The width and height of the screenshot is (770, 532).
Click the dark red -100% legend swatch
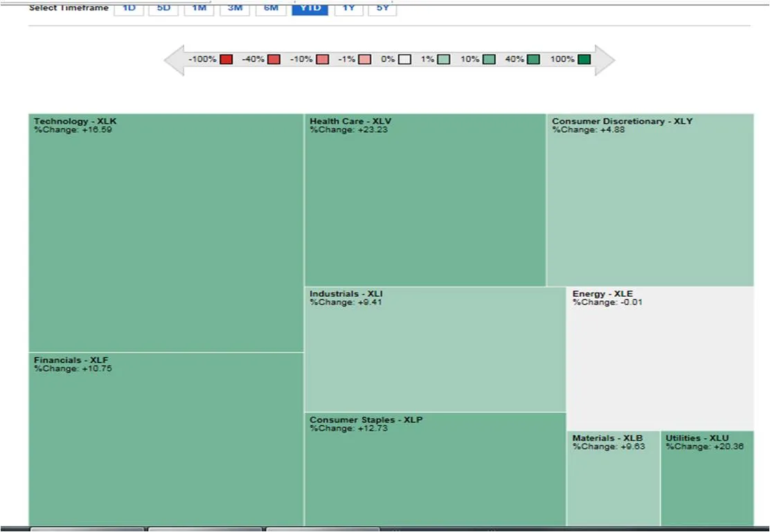(226, 59)
